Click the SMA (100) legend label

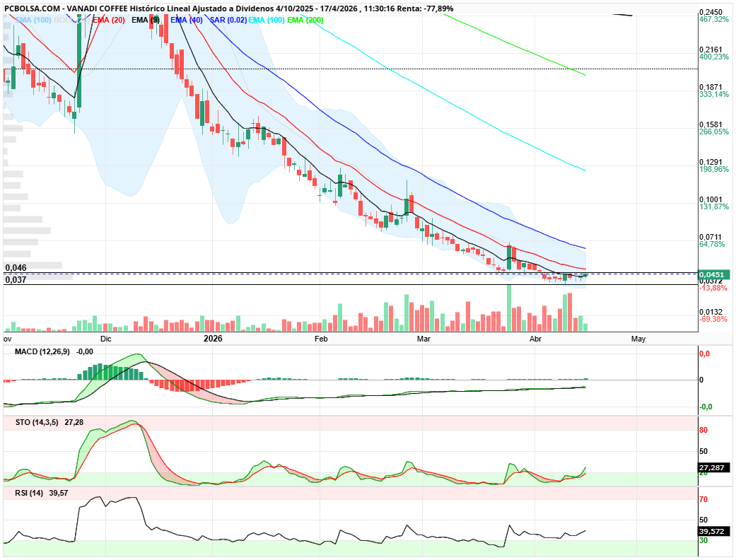tap(32, 21)
